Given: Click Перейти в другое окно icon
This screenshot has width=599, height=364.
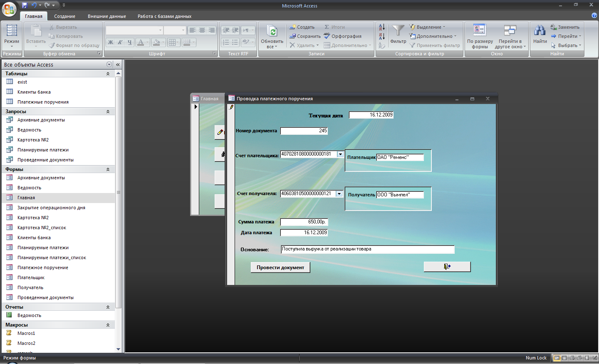Looking at the screenshot, I should 510,31.
